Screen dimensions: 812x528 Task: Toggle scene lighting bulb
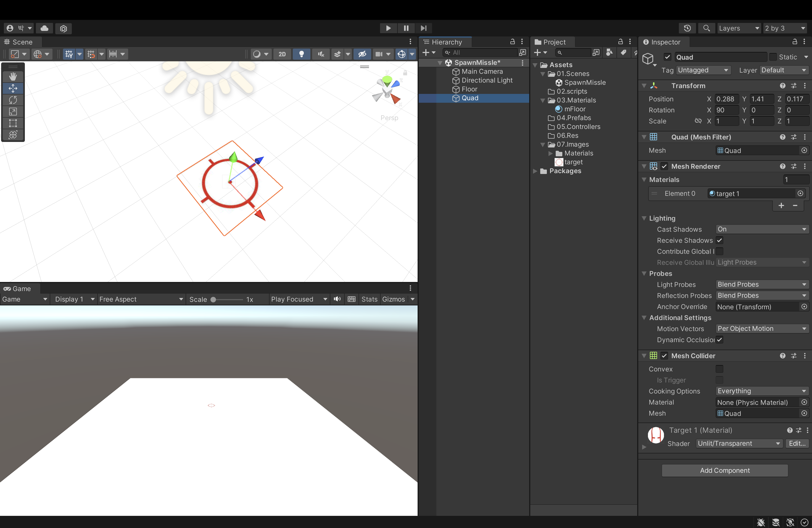(301, 54)
